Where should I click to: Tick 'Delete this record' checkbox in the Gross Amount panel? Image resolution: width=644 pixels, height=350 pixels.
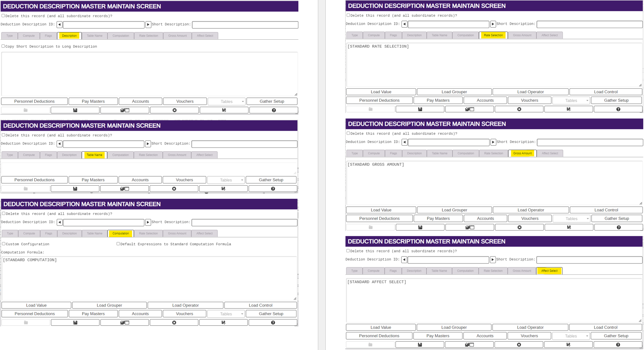pos(348,133)
